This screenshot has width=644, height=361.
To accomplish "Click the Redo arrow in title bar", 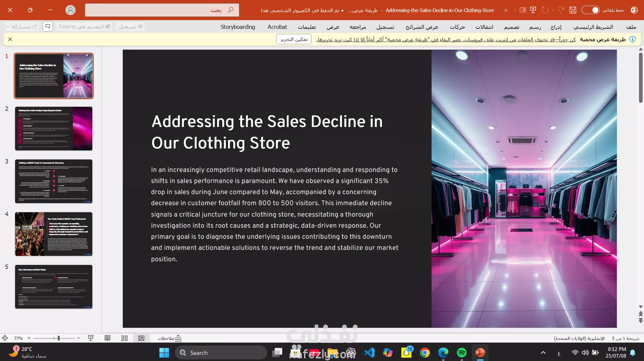I will click(561, 10).
